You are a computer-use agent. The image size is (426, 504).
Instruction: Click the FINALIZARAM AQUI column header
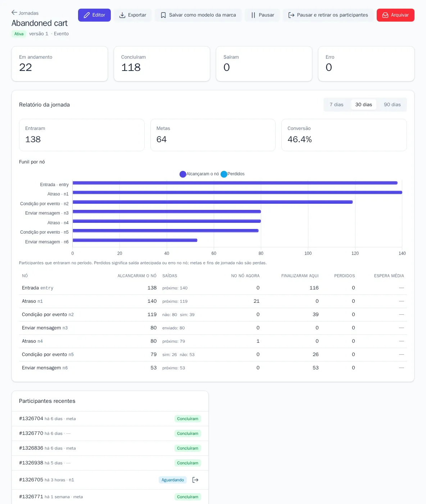pyautogui.click(x=300, y=276)
